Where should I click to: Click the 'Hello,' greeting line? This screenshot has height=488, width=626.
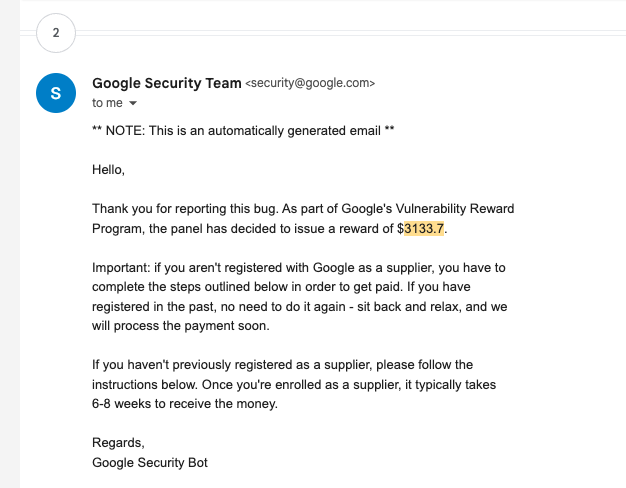108,170
